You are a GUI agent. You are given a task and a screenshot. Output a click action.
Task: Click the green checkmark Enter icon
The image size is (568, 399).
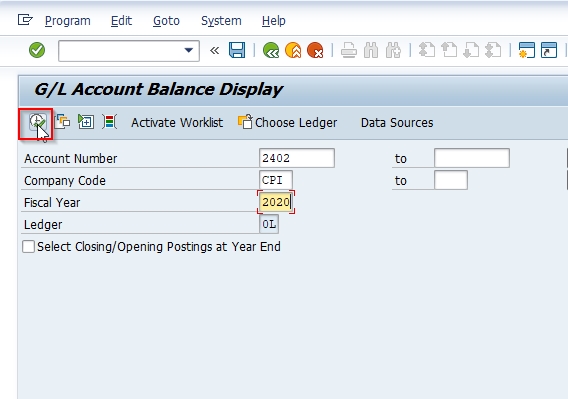pyautogui.click(x=37, y=50)
